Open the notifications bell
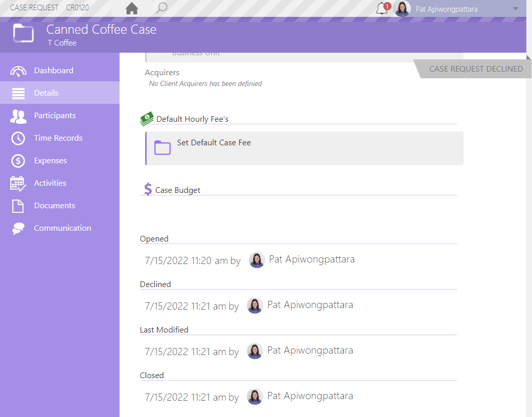Image resolution: width=532 pixels, height=417 pixels. [x=382, y=8]
